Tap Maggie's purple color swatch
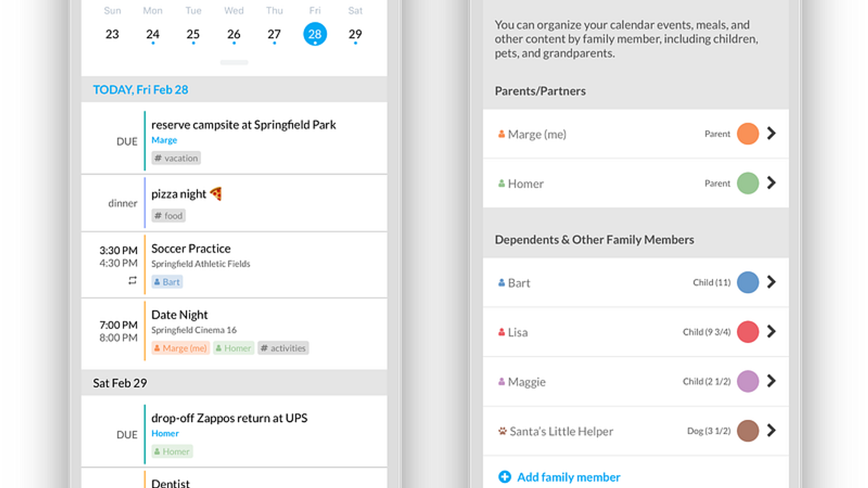This screenshot has height=488, width=868. [x=748, y=381]
